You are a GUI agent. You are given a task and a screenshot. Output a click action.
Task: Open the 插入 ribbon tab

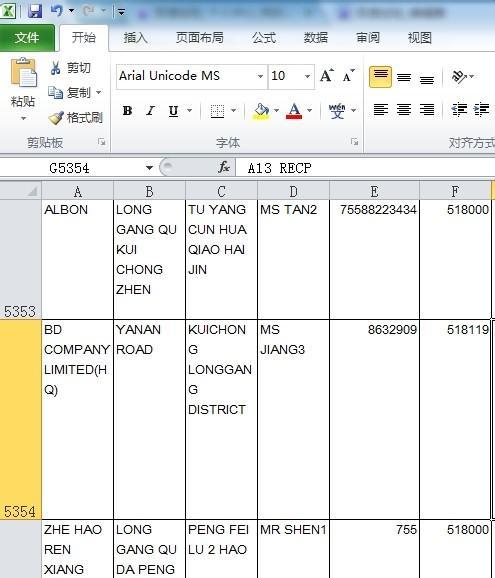(136, 38)
